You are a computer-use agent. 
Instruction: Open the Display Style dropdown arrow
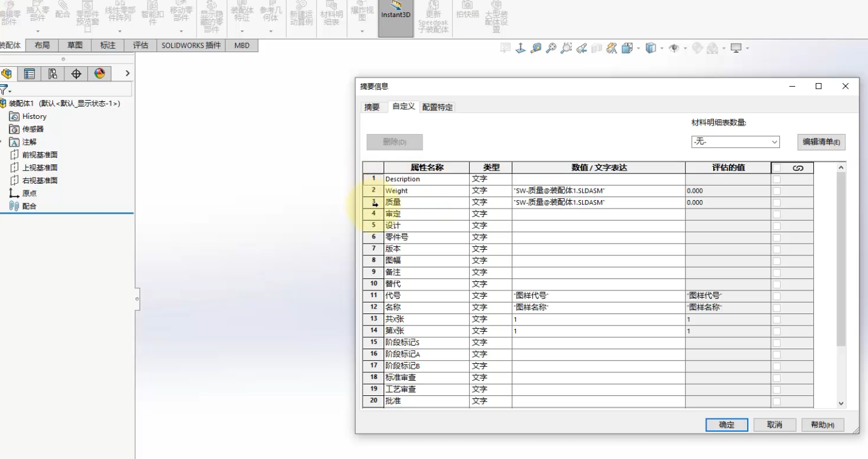(662, 48)
